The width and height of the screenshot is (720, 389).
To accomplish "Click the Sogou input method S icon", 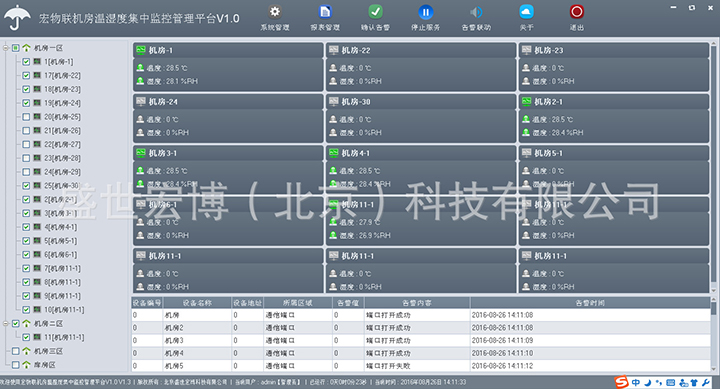I will pyautogui.click(x=622, y=382).
